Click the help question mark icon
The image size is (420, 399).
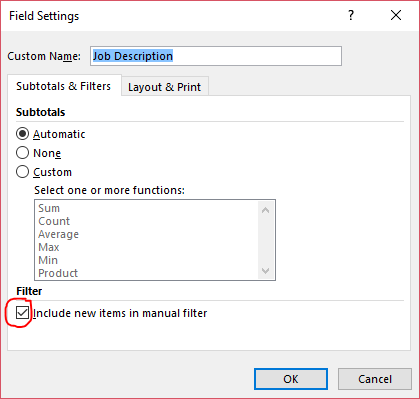[351, 15]
